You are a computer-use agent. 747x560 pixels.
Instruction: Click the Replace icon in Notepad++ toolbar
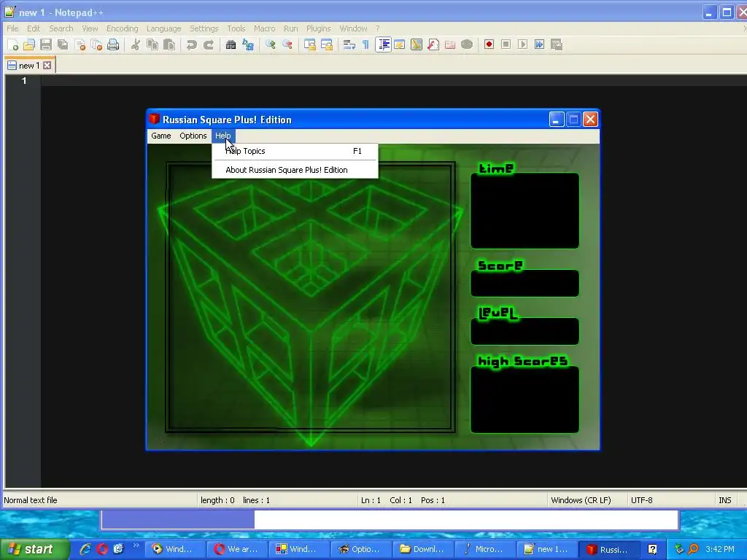[248, 44]
